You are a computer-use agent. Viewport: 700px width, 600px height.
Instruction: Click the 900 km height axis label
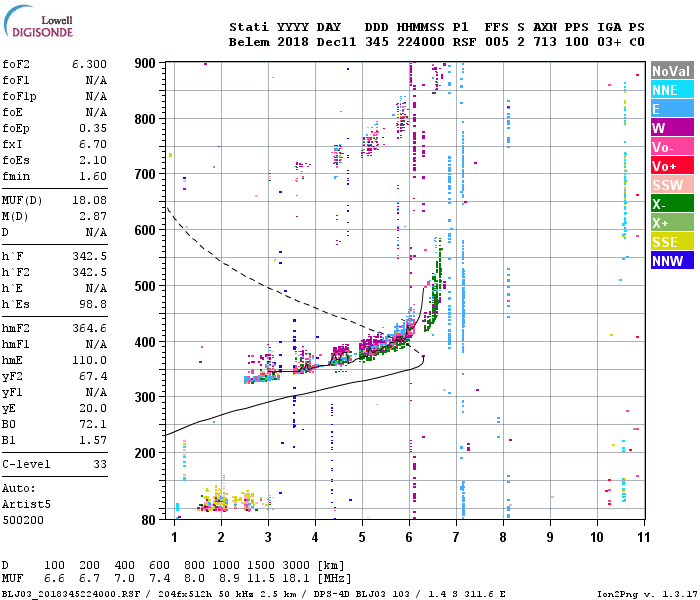(x=145, y=63)
